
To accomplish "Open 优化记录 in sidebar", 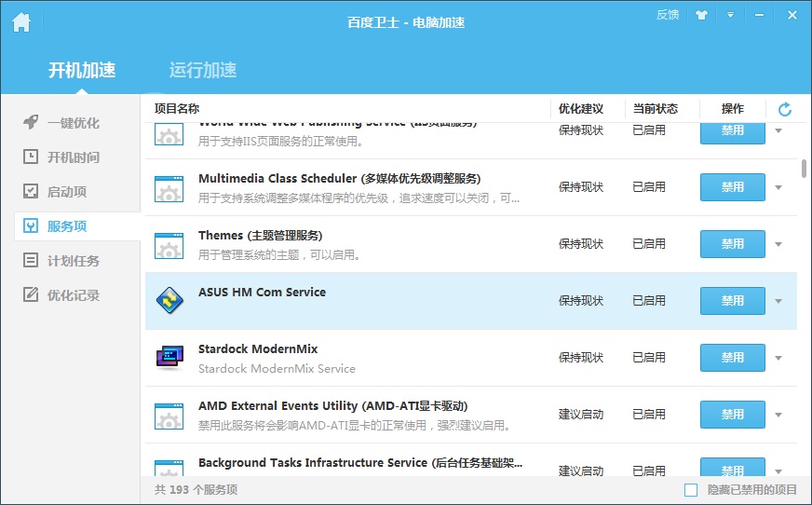I will 74,295.
